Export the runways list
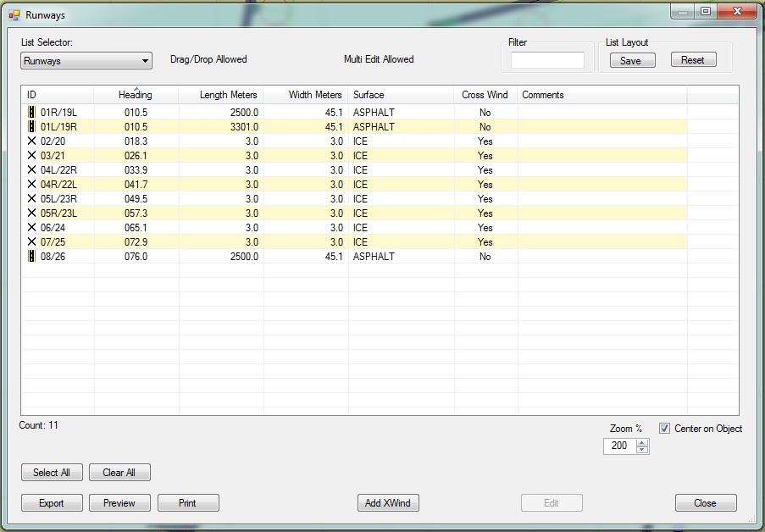This screenshot has height=532, width=765. pos(52,503)
